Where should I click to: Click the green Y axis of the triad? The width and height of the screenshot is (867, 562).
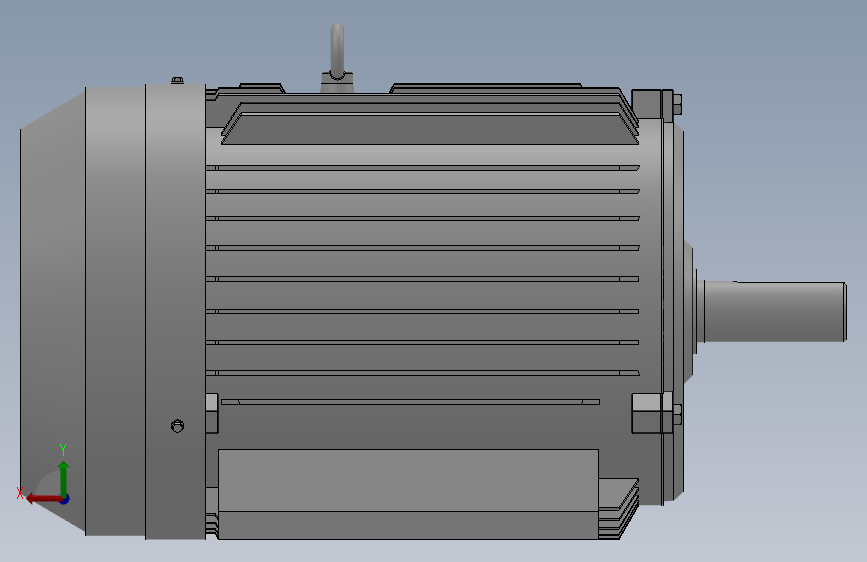[64, 478]
